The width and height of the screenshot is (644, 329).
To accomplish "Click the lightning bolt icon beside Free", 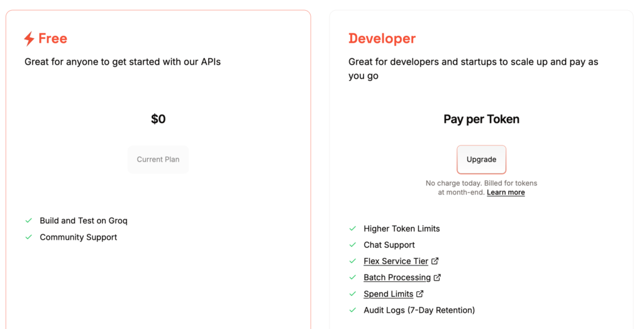I will click(29, 39).
